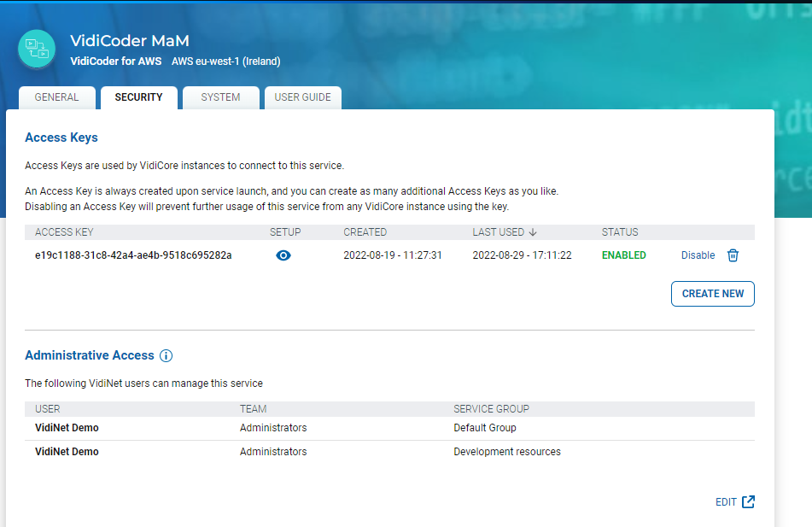812x527 pixels.
Task: Click the external link icon beside EDIT
Action: (748, 502)
